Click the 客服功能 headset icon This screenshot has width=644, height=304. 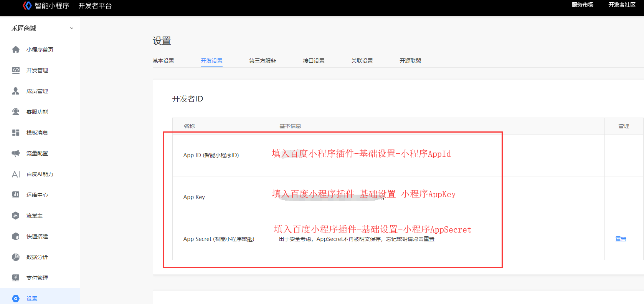click(16, 112)
